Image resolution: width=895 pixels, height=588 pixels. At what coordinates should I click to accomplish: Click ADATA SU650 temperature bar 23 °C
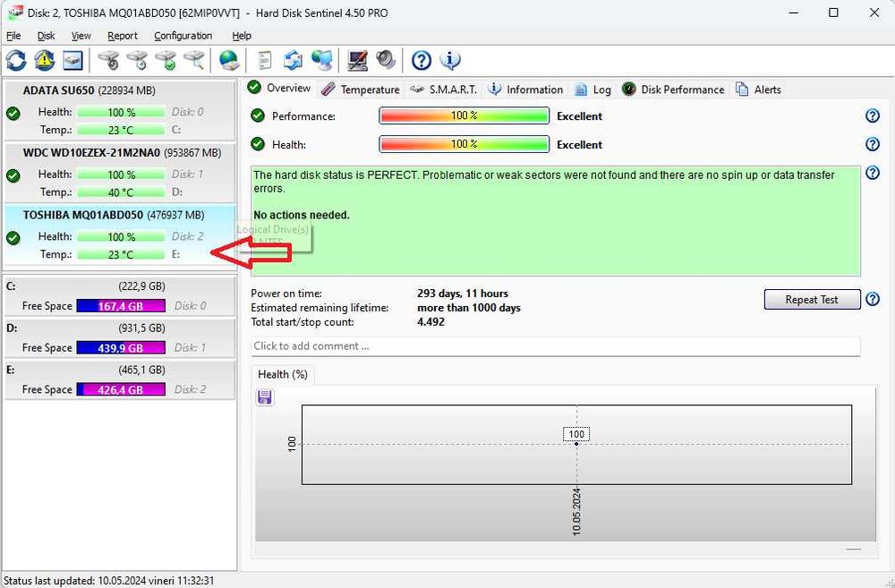[121, 130]
